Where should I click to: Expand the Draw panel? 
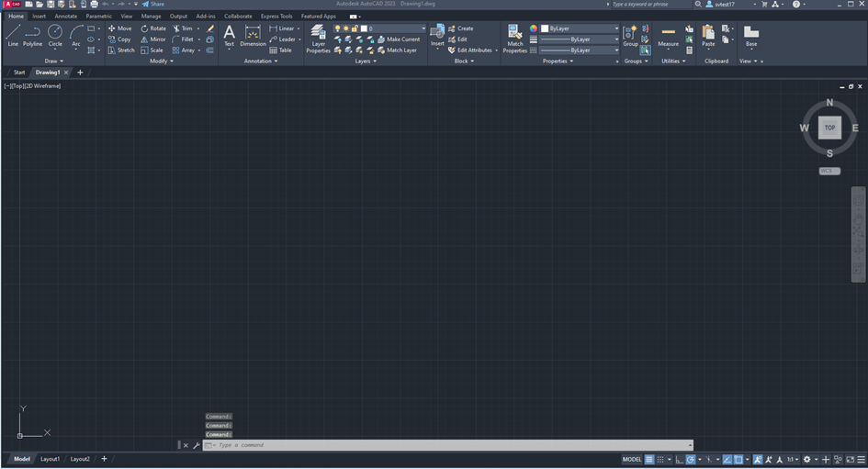(x=52, y=61)
